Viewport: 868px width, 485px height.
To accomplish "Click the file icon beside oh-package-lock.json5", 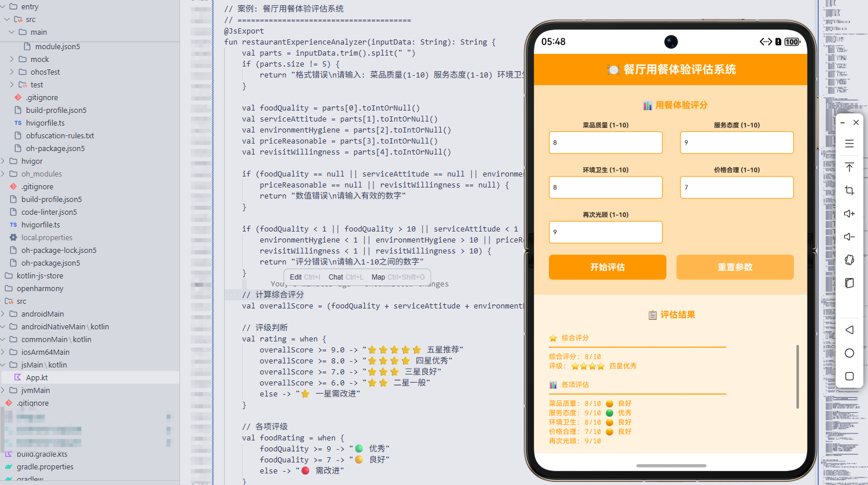I will click(13, 250).
